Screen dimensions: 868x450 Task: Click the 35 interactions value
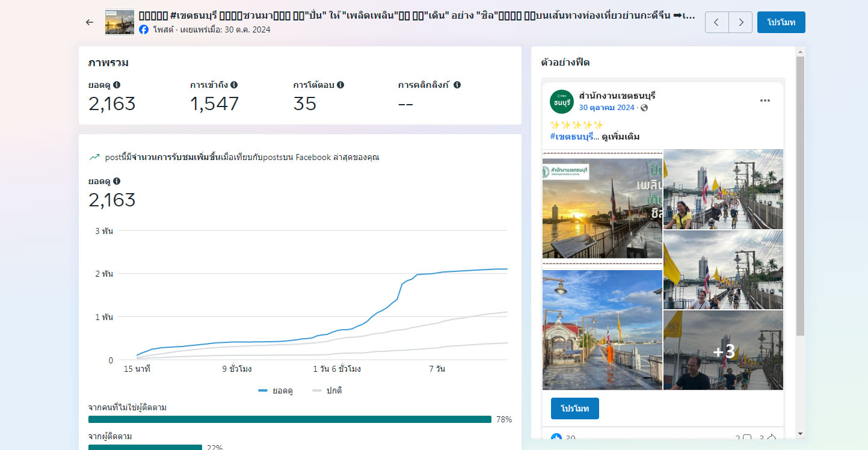(305, 104)
